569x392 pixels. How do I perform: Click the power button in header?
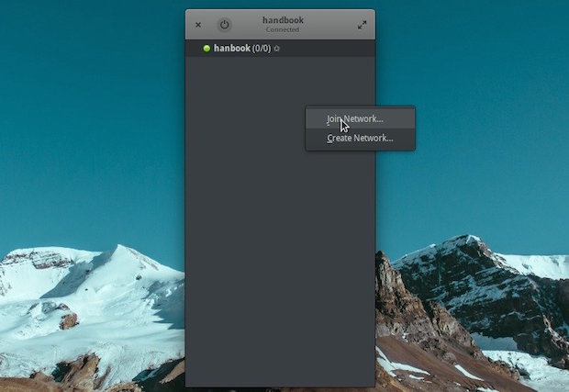click(224, 25)
